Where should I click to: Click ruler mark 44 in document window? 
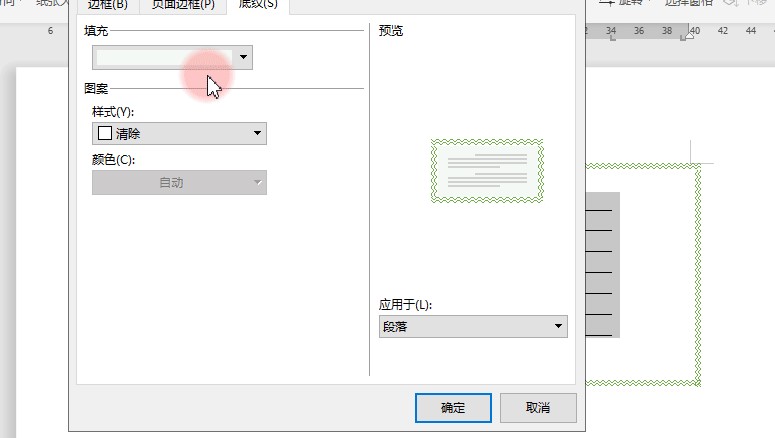[x=751, y=31]
